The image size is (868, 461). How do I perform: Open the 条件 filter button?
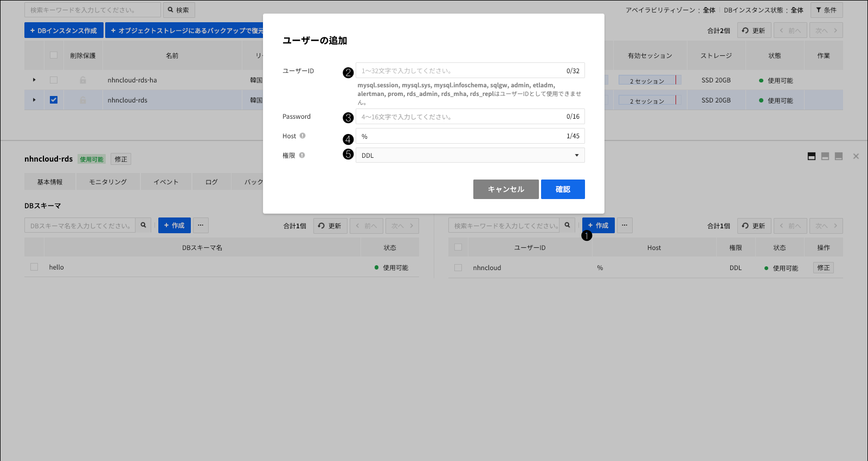pyautogui.click(x=827, y=10)
